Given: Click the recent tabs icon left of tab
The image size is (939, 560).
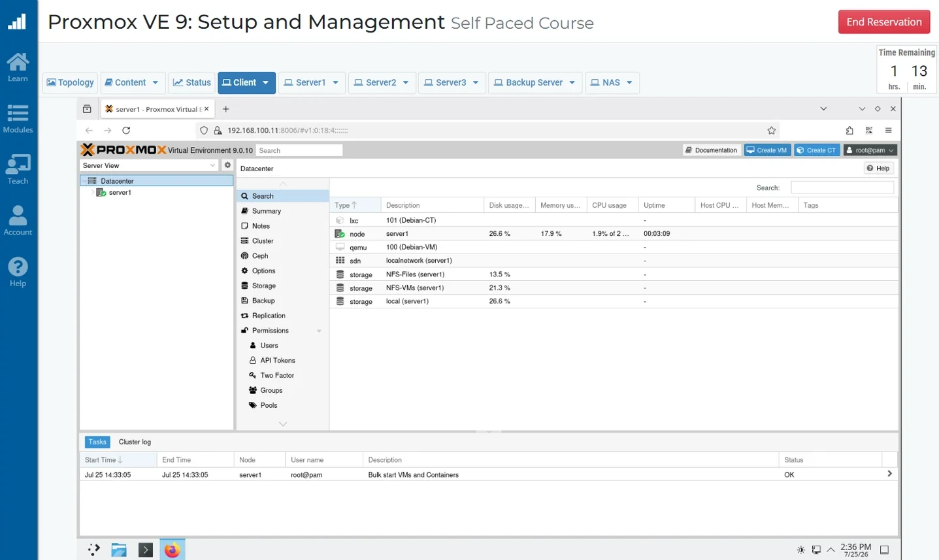Looking at the screenshot, I should pos(87,109).
